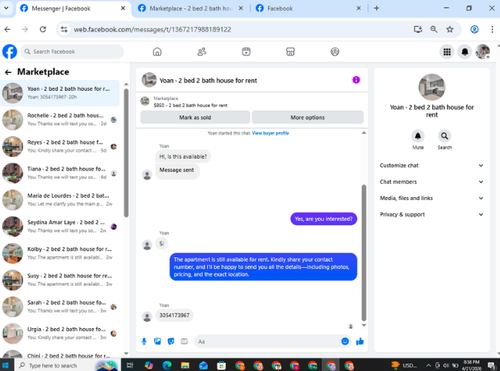The width and height of the screenshot is (500, 371).
Task: Open the Friends icon in top navigation
Action: click(202, 52)
